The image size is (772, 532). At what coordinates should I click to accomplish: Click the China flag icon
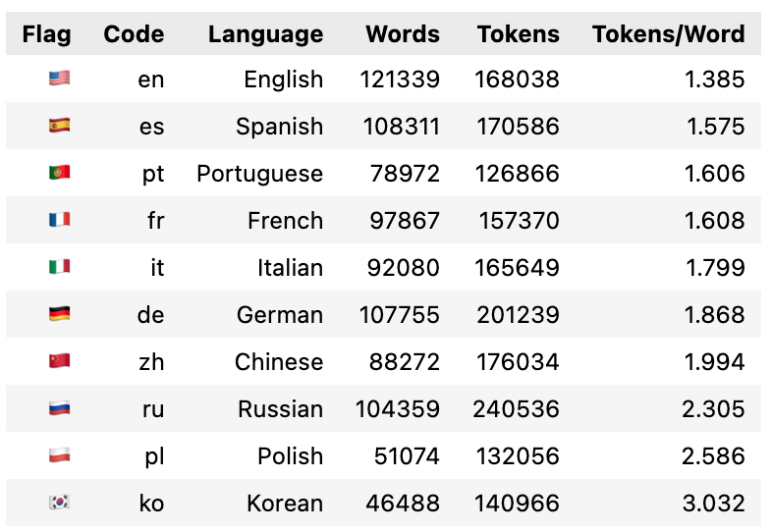pyautogui.click(x=60, y=361)
